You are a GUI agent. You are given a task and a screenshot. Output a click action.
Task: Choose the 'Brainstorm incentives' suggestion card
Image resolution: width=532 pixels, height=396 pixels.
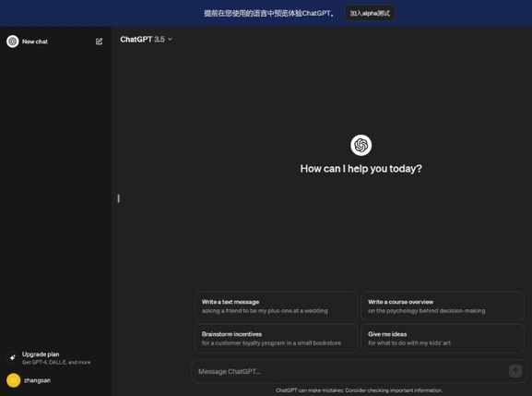(277, 338)
